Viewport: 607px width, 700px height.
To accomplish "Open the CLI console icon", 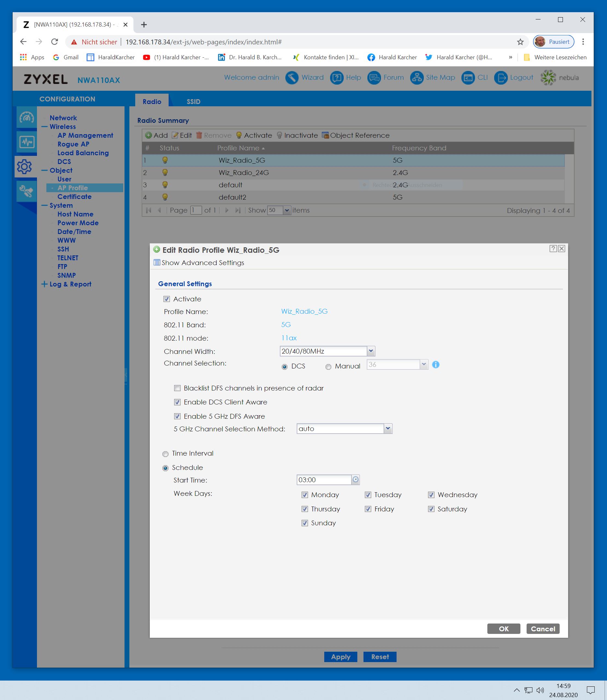I will click(468, 77).
